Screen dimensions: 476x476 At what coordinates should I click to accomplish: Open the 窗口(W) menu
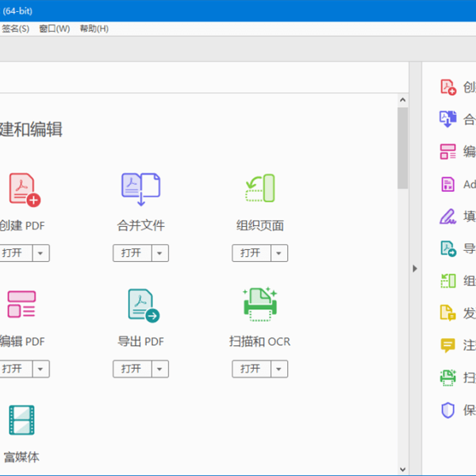pos(54,29)
